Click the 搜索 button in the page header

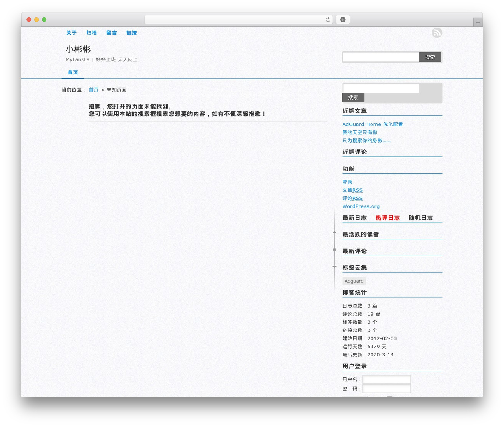[x=430, y=57]
